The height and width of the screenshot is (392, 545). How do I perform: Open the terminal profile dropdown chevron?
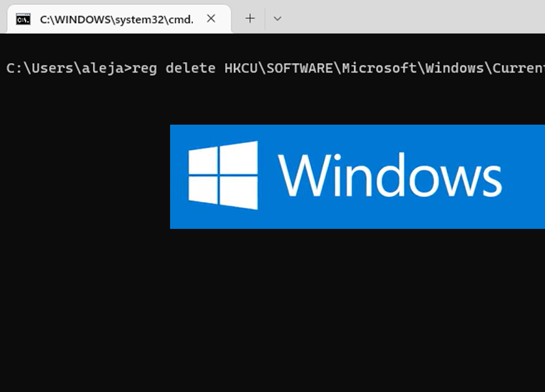click(277, 19)
